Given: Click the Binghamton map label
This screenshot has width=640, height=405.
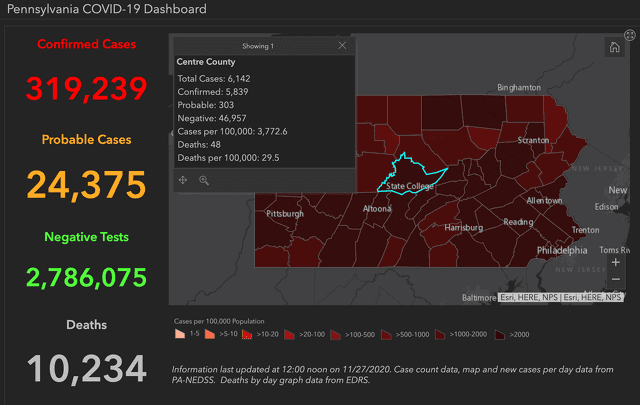Looking at the screenshot, I should (x=519, y=87).
